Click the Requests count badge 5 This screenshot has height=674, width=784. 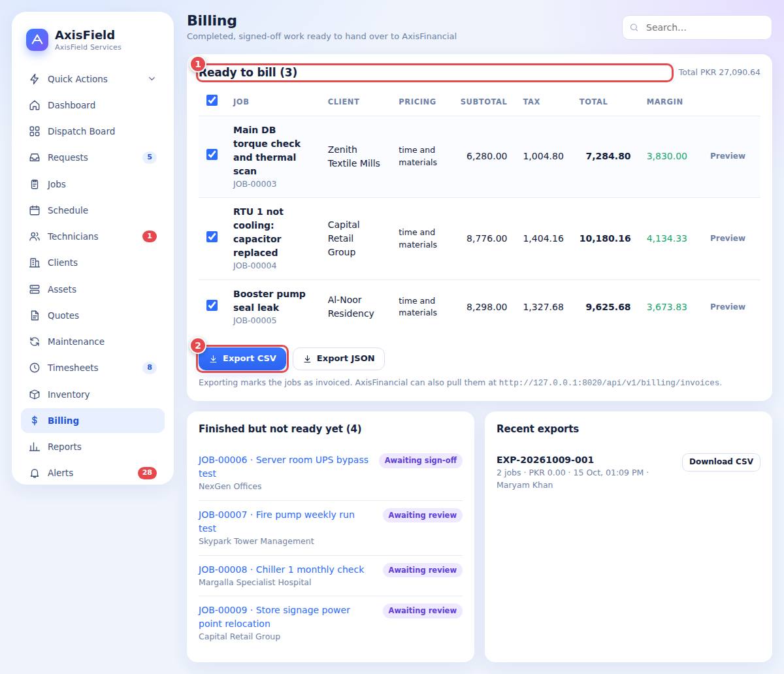pyautogui.click(x=150, y=157)
